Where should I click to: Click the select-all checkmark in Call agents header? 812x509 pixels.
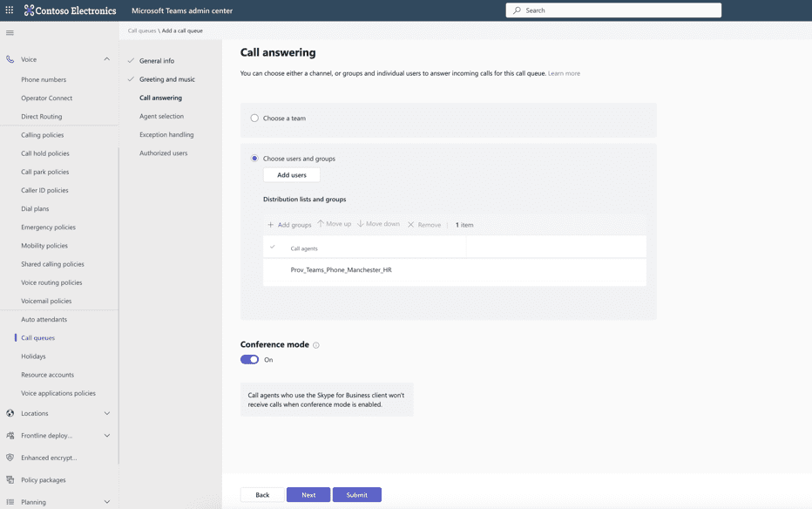[x=273, y=247]
